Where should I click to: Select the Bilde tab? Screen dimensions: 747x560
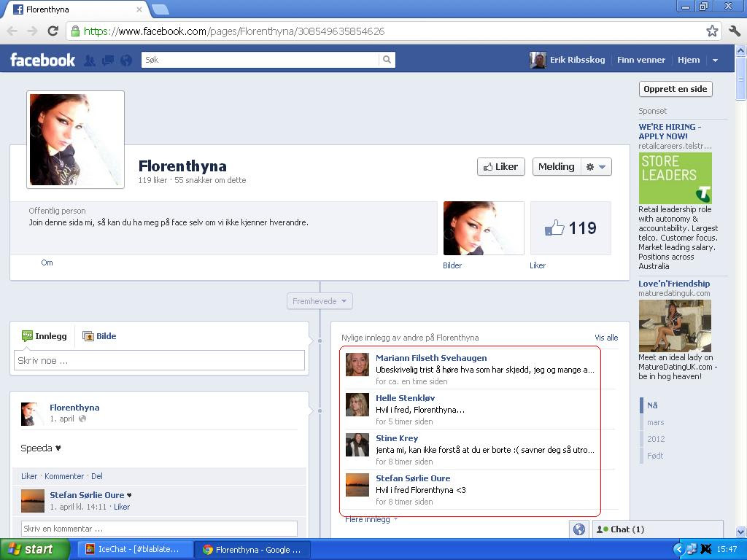pyautogui.click(x=99, y=336)
